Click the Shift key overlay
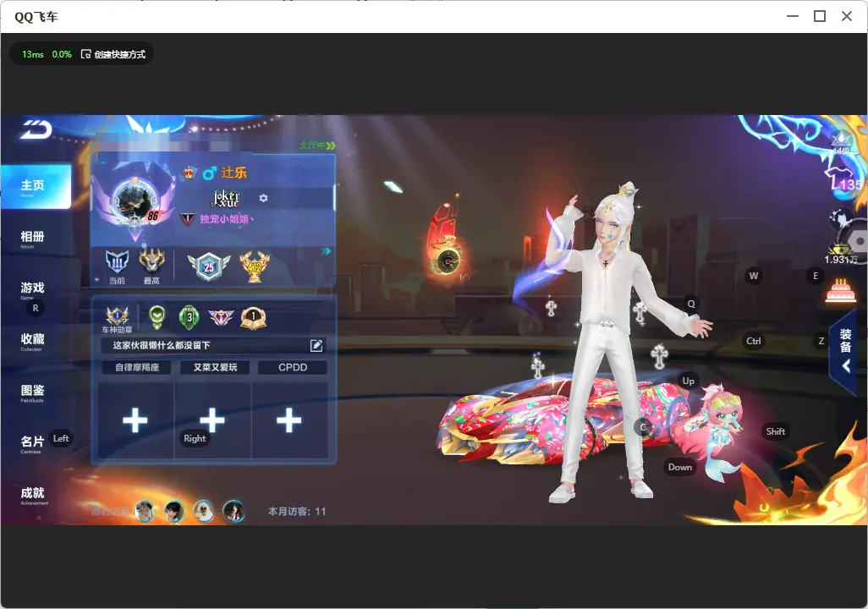 pyautogui.click(x=775, y=431)
